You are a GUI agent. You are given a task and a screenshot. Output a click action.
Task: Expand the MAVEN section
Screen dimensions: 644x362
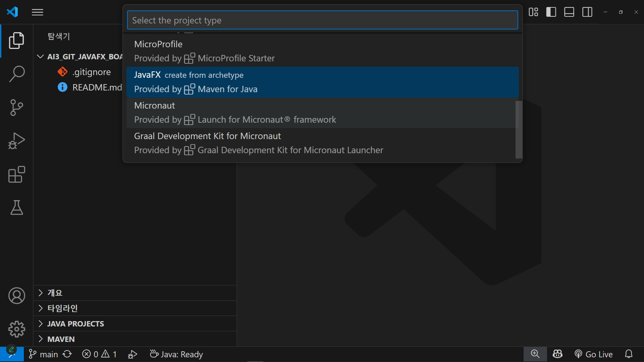point(135,339)
